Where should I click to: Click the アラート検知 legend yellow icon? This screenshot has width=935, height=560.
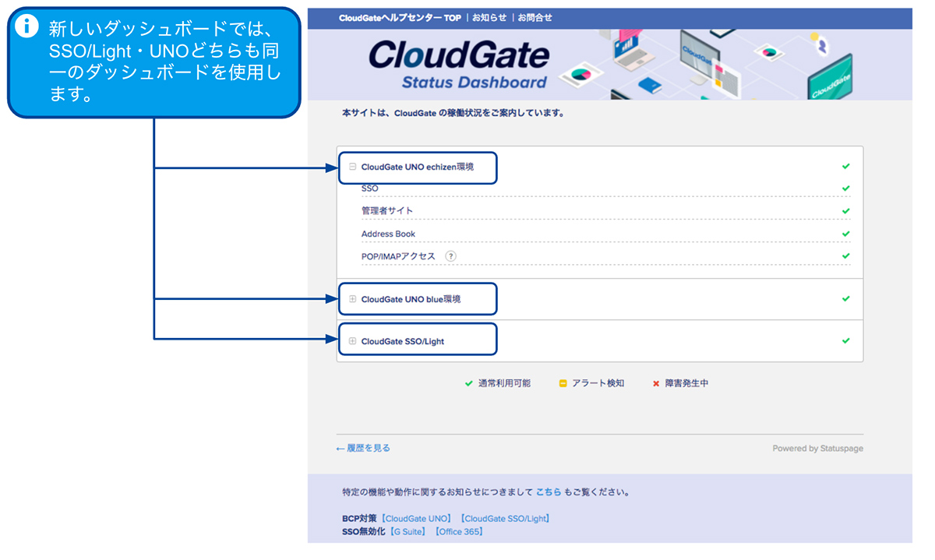click(563, 383)
